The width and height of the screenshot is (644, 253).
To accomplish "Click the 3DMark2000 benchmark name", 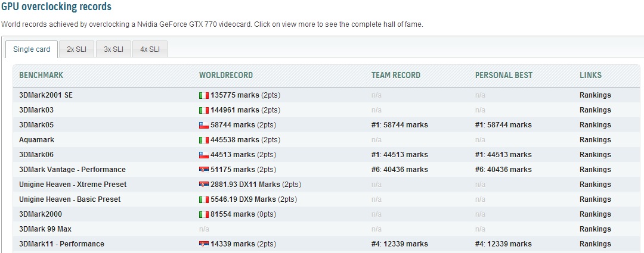I will click(41, 214).
